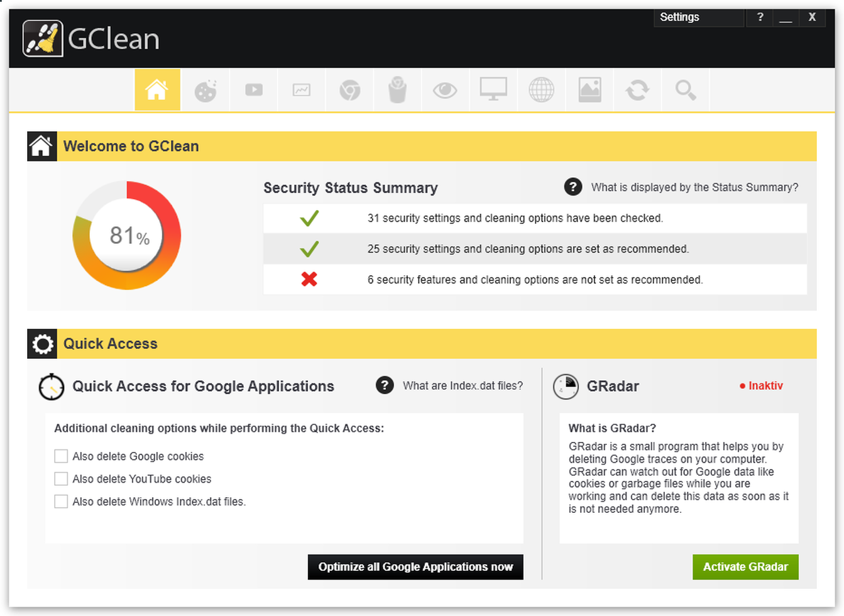
Task: Enable Also delete Google cookies checkbox
Action: click(x=61, y=456)
